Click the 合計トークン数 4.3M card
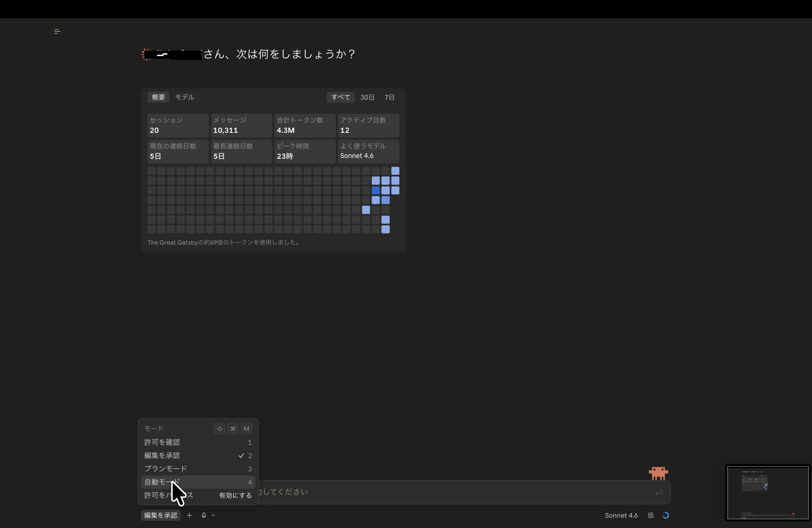 point(305,125)
